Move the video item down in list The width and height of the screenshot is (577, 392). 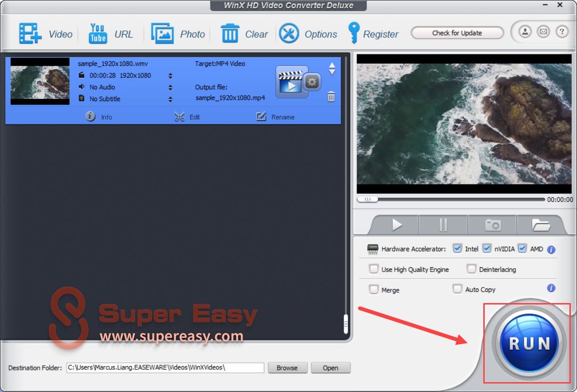click(x=332, y=72)
